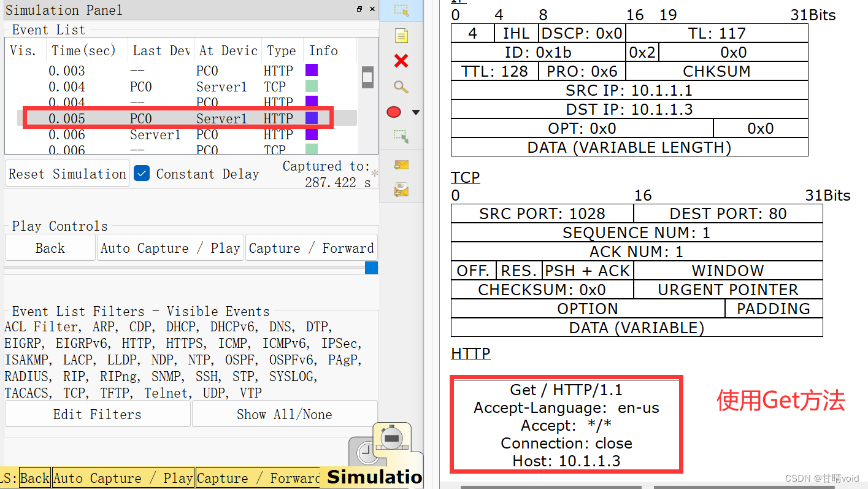Add a Simple PDU with the envelope icon

point(401,165)
